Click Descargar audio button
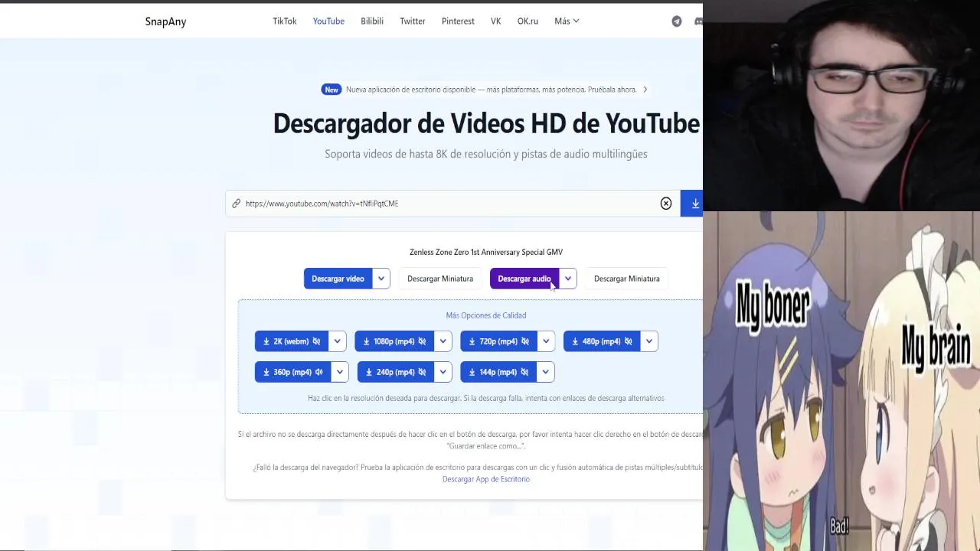980x551 pixels. tap(524, 279)
